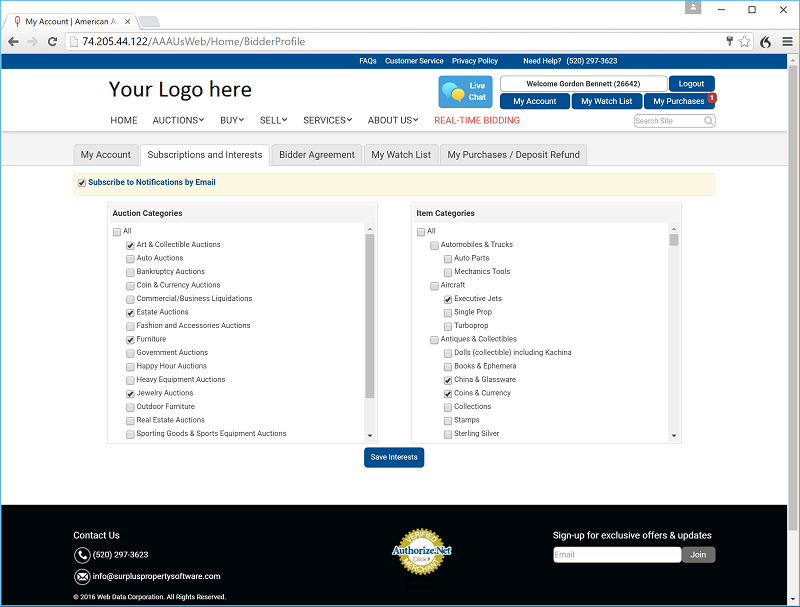Viewport: 800px width, 607px height.
Task: Click Item Categories scroll up arrow
Action: tap(674, 230)
